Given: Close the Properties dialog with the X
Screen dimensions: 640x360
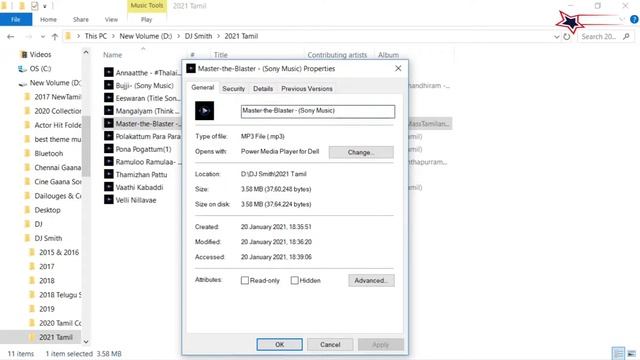Looking at the screenshot, I should pos(398,69).
